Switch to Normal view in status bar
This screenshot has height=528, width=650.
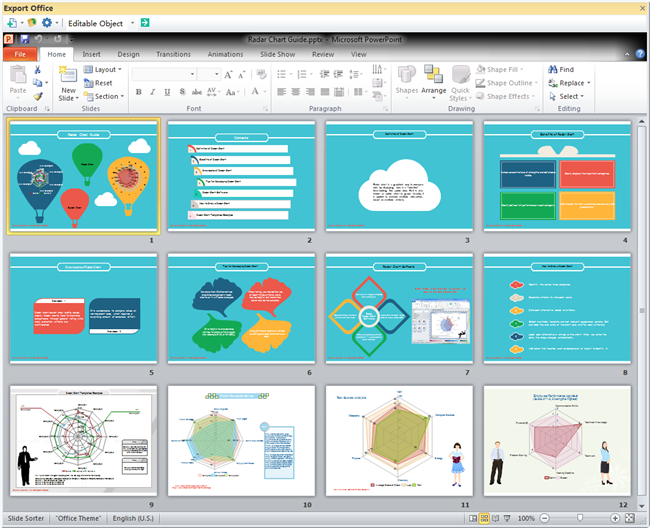[x=473, y=518]
